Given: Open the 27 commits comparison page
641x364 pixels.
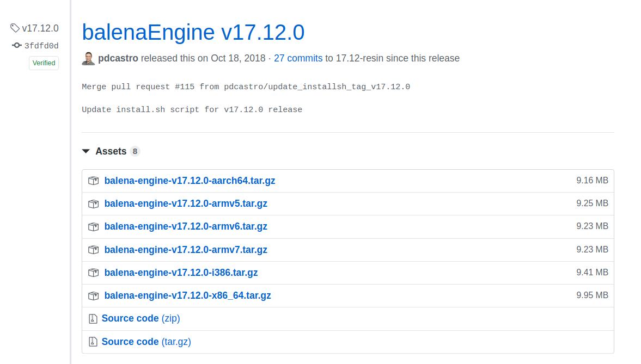Looking at the screenshot, I should [x=298, y=58].
